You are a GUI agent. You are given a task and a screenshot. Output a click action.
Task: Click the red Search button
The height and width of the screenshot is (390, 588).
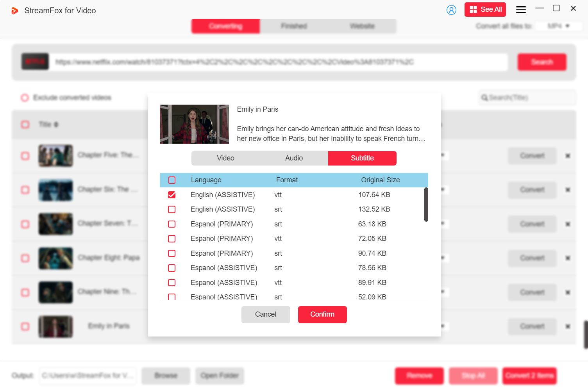(x=542, y=62)
